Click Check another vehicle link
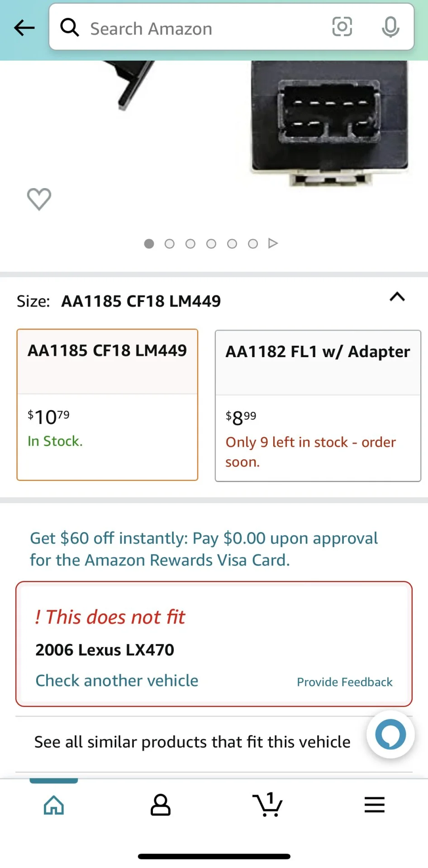Viewport: 428px width, 868px height. coord(117,680)
